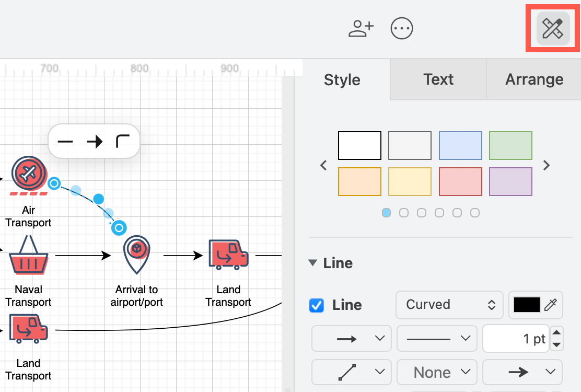Select the arrow from Naval Transport to pin

click(83, 255)
